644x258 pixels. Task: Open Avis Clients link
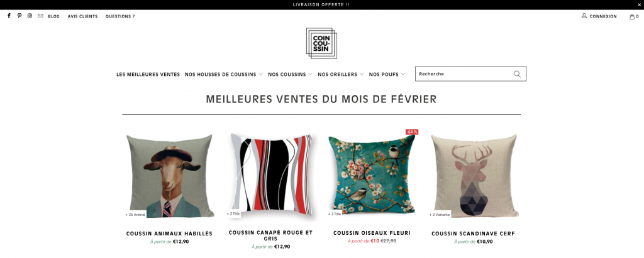(x=82, y=16)
